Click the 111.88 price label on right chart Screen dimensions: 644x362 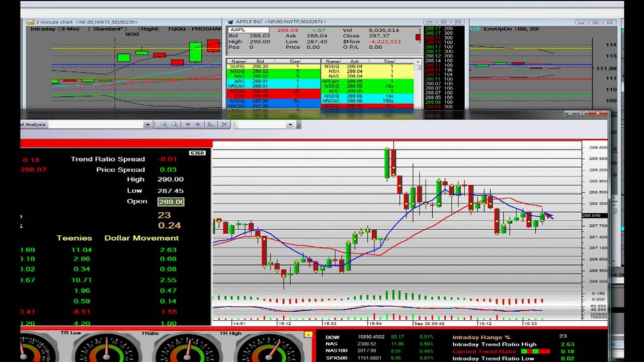coord(606,68)
